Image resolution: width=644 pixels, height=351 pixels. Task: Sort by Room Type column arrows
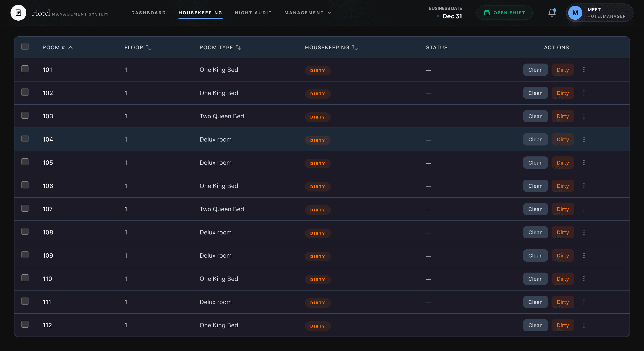(x=238, y=47)
